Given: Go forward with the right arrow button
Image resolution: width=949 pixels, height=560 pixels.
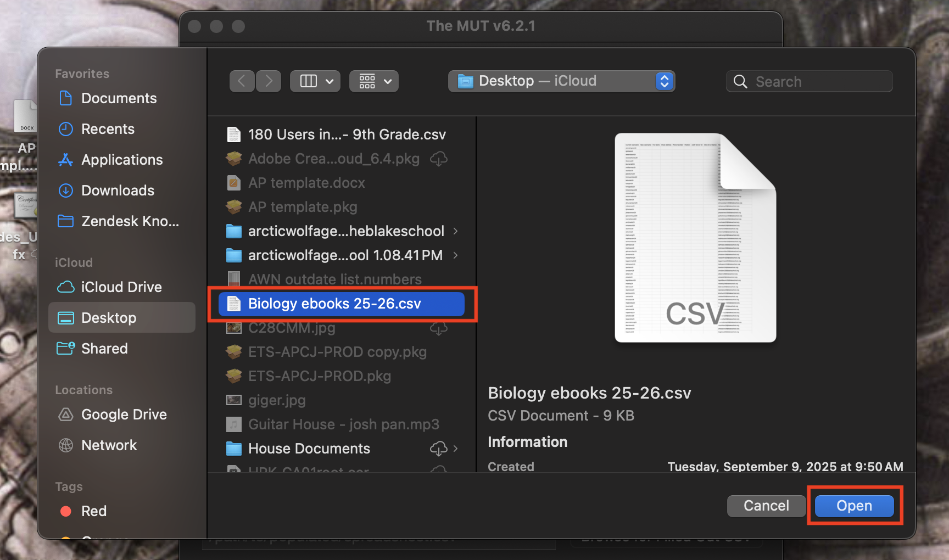Looking at the screenshot, I should pos(269,81).
